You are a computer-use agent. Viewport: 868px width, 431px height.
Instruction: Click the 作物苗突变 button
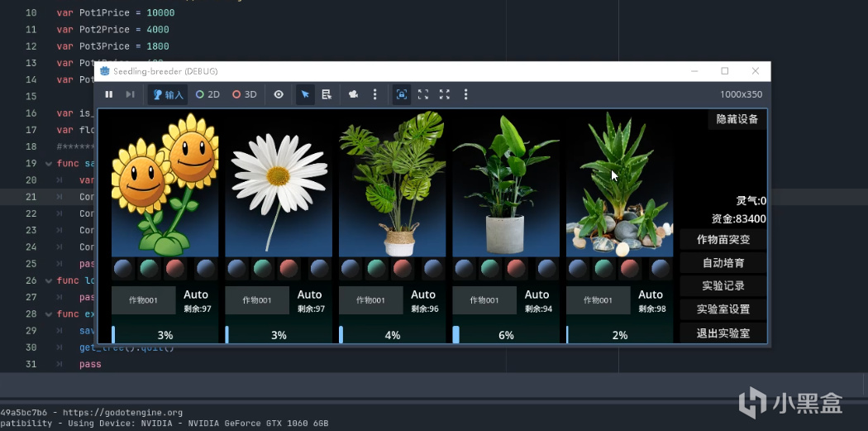pyautogui.click(x=723, y=239)
